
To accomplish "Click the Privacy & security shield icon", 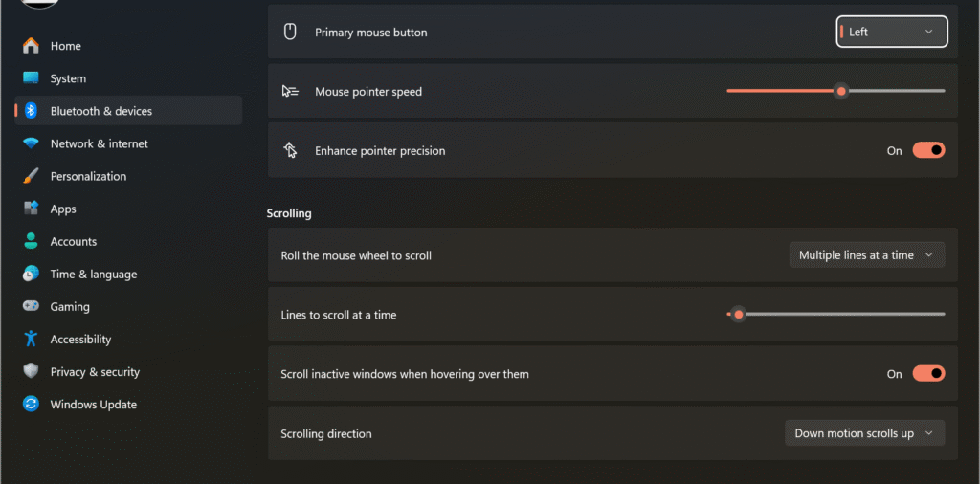I will (31, 371).
